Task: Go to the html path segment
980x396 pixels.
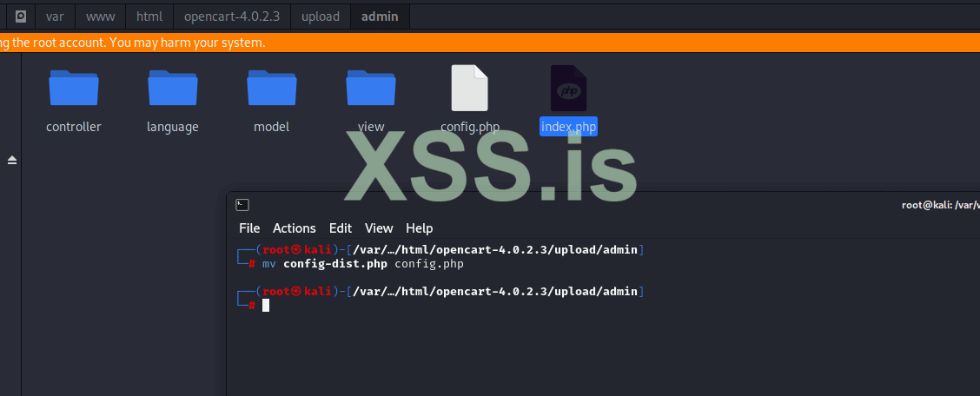Action: [x=149, y=16]
